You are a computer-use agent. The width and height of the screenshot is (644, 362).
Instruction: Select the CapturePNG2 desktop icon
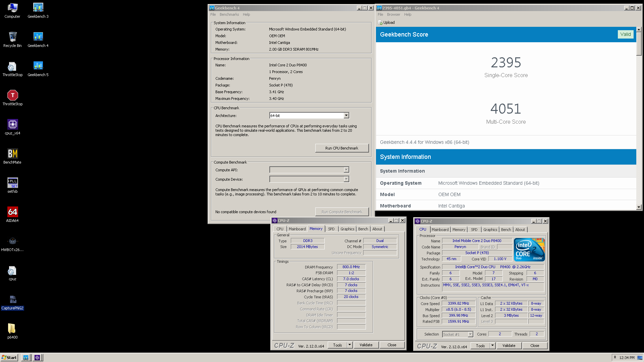pyautogui.click(x=12, y=302)
